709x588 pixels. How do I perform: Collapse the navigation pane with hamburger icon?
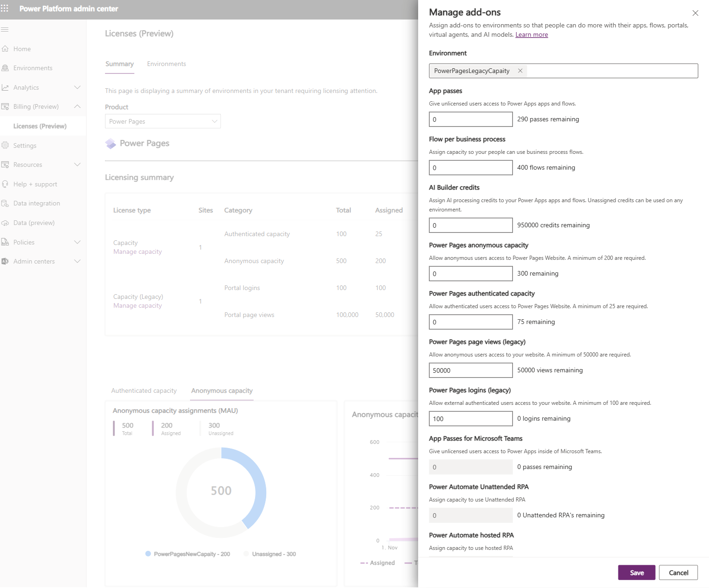tap(5, 29)
